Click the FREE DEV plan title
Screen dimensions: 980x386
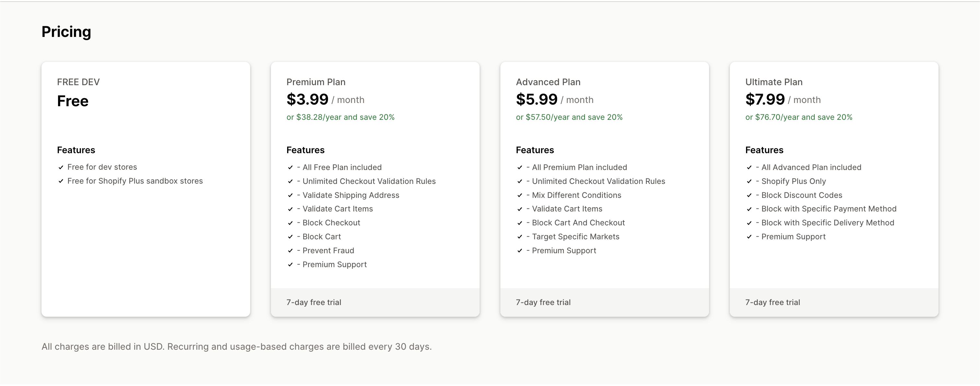[x=78, y=82]
